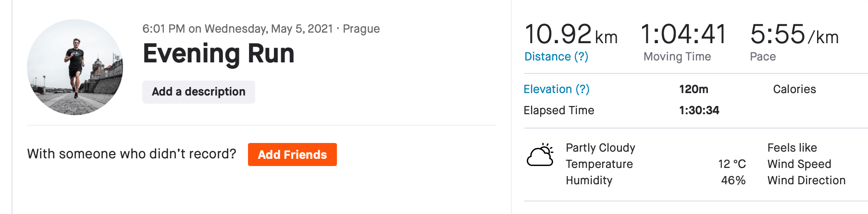The width and height of the screenshot is (868, 214).
Task: Click the 1:04:41 moving time value
Action: (683, 35)
